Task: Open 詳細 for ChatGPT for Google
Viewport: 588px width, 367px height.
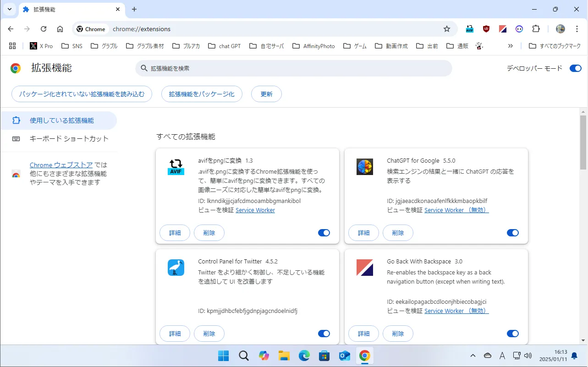Action: pyautogui.click(x=363, y=233)
